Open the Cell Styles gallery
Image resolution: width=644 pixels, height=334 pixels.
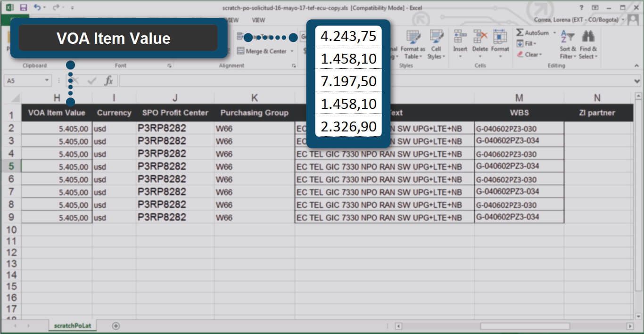[436, 45]
